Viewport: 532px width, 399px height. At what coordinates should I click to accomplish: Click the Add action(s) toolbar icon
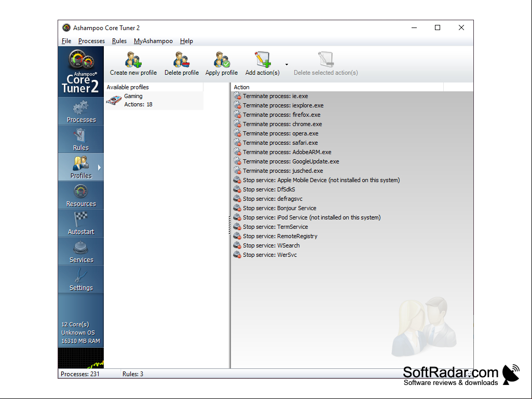[x=262, y=59]
